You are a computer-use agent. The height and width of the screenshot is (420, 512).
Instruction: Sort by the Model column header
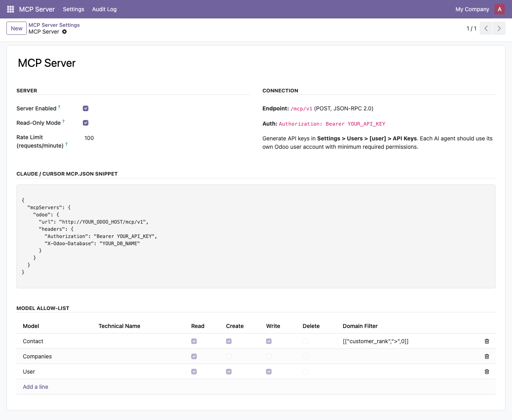[31, 326]
